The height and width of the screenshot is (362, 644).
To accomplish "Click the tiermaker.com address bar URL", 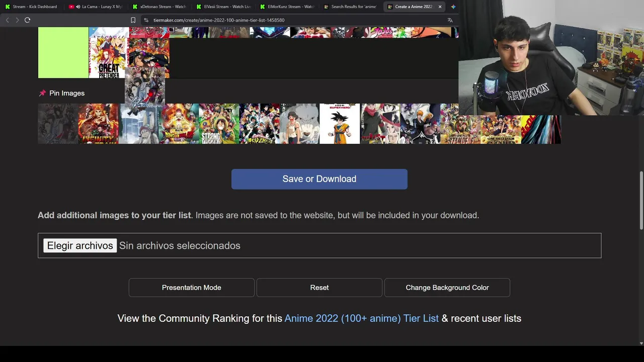I will pos(219,20).
